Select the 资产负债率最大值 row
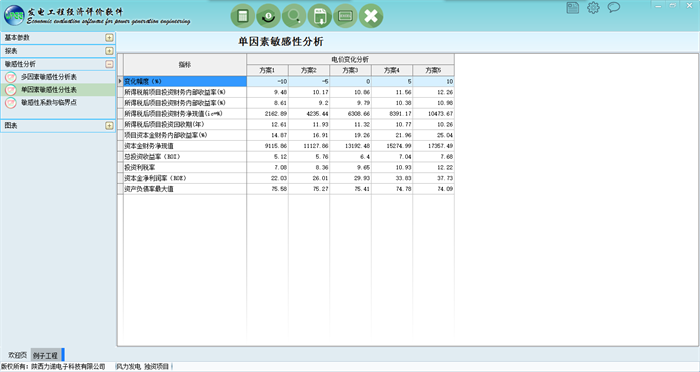Viewport: 700px width, 372px height. (185, 189)
